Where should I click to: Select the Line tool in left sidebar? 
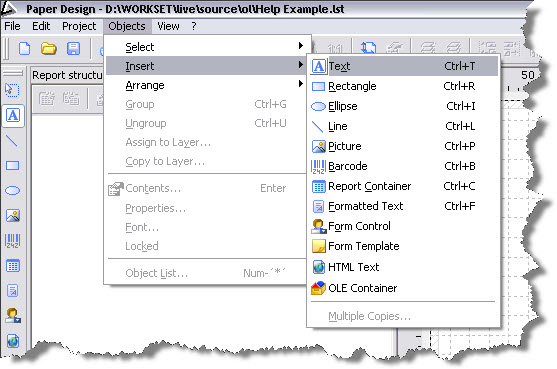coord(12,141)
